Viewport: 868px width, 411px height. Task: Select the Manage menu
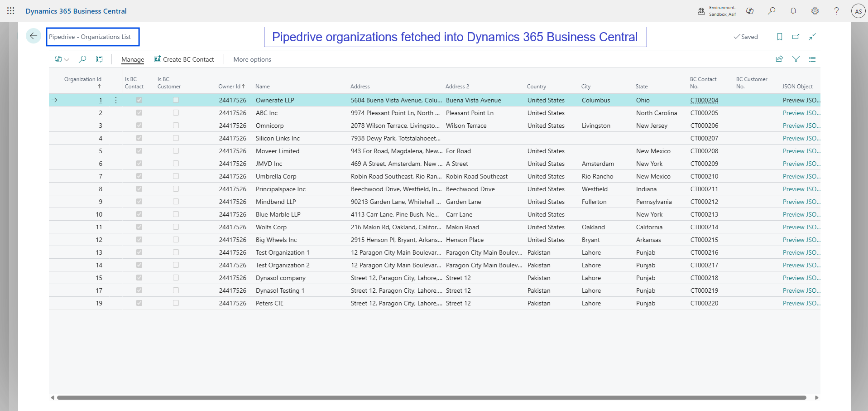(132, 59)
